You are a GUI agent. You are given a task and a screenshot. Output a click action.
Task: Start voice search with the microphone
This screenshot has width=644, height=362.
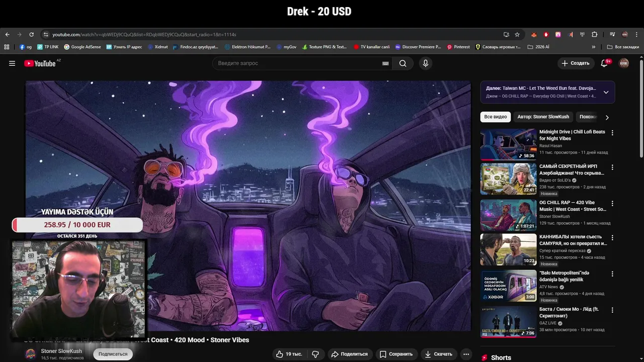[x=426, y=63]
